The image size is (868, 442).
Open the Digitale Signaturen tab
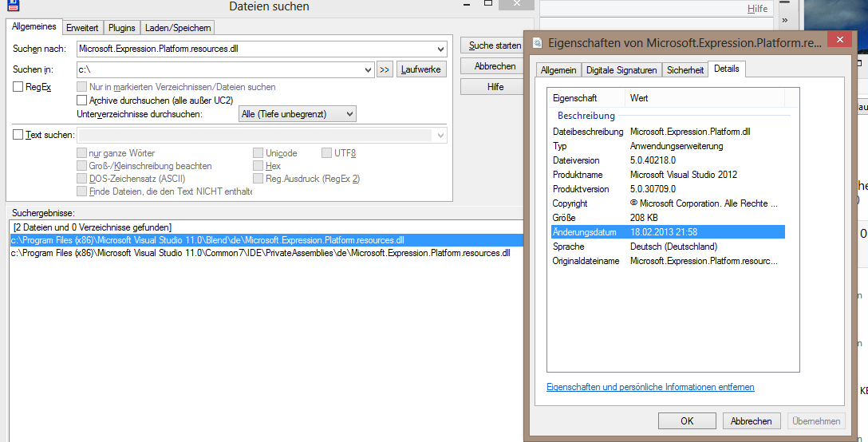[621, 69]
